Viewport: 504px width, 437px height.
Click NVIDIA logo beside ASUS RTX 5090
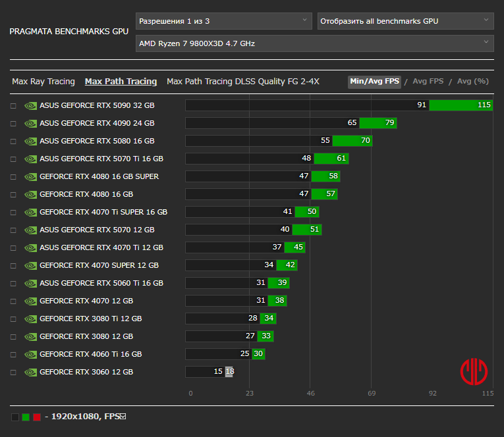30,105
